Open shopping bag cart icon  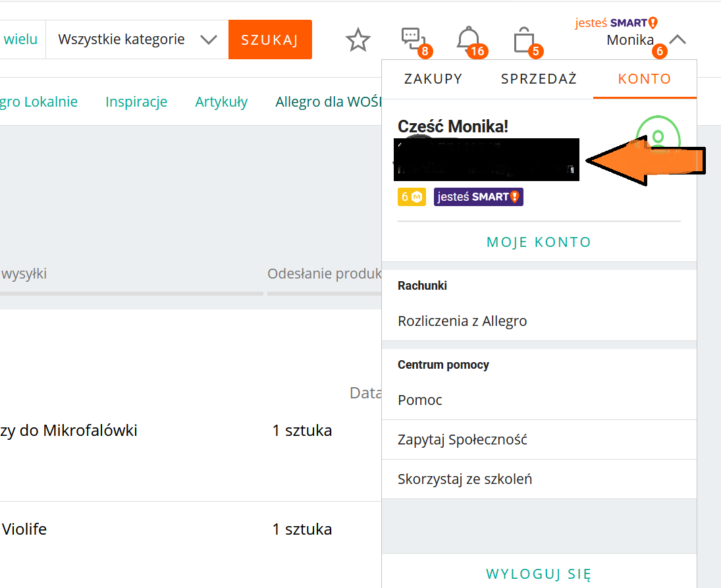point(524,40)
